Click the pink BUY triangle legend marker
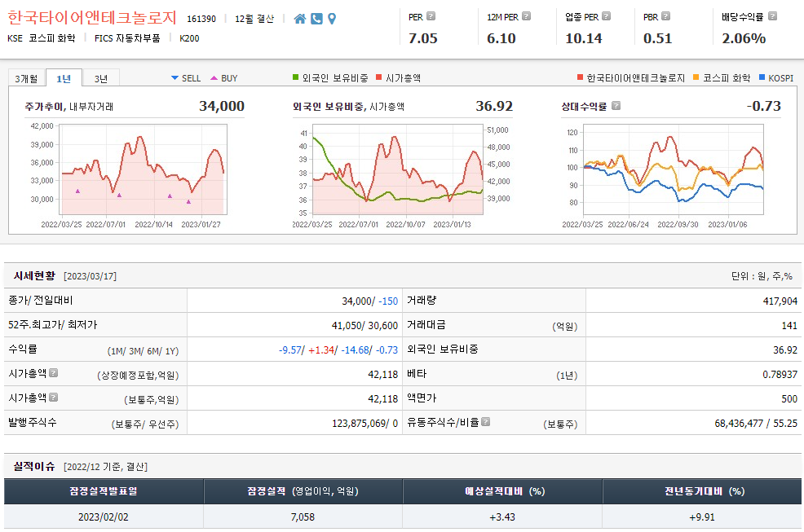Screen dimensions: 804x532 pyautogui.click(x=214, y=78)
